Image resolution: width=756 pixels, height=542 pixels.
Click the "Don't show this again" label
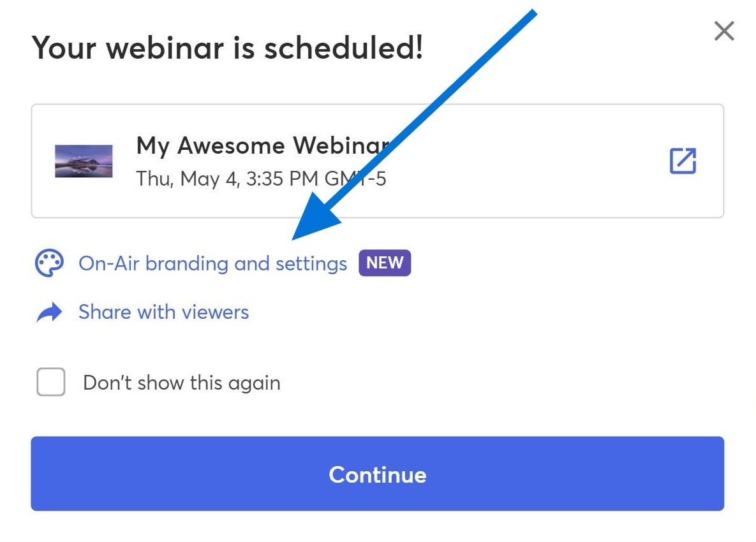pyautogui.click(x=182, y=383)
